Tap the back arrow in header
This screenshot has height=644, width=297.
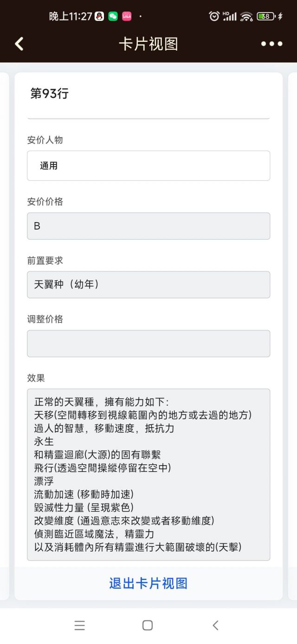click(19, 44)
